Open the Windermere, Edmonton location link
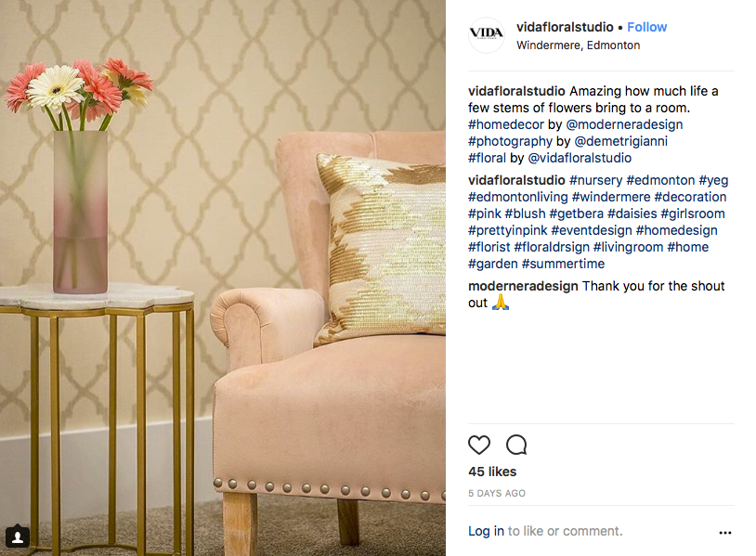The height and width of the screenshot is (556, 756). pyautogui.click(x=578, y=45)
